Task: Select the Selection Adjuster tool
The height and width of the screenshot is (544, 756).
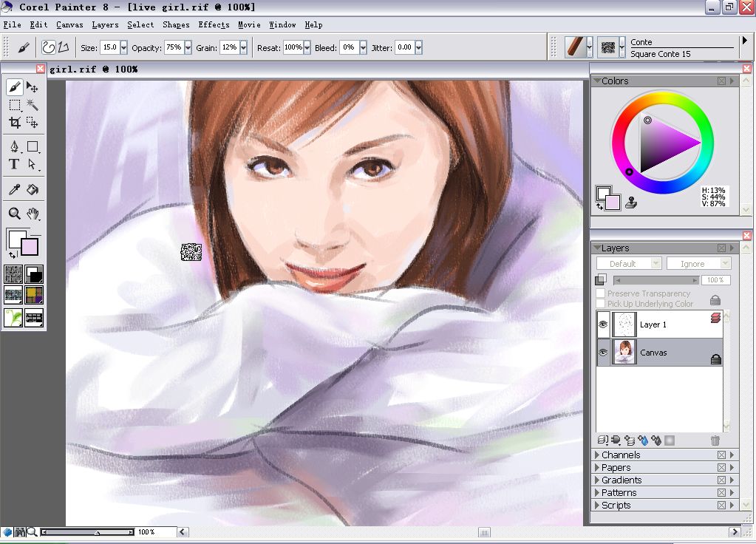Action: pyautogui.click(x=33, y=123)
